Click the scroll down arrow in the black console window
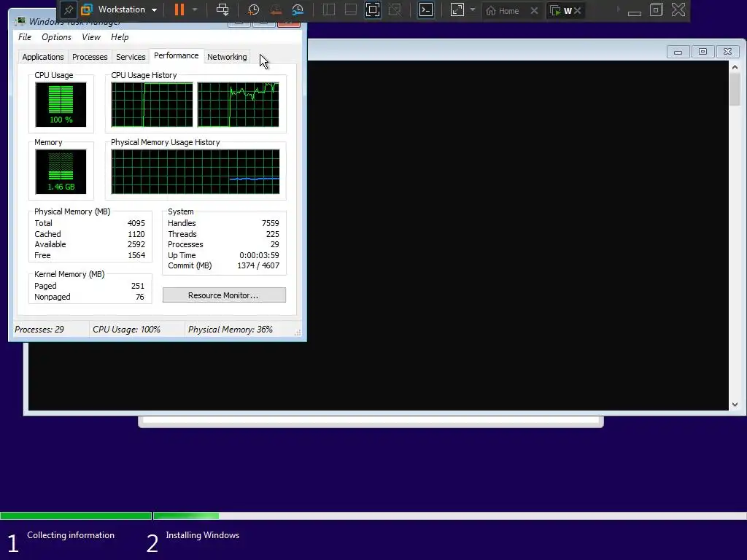The image size is (747, 560). [x=735, y=405]
